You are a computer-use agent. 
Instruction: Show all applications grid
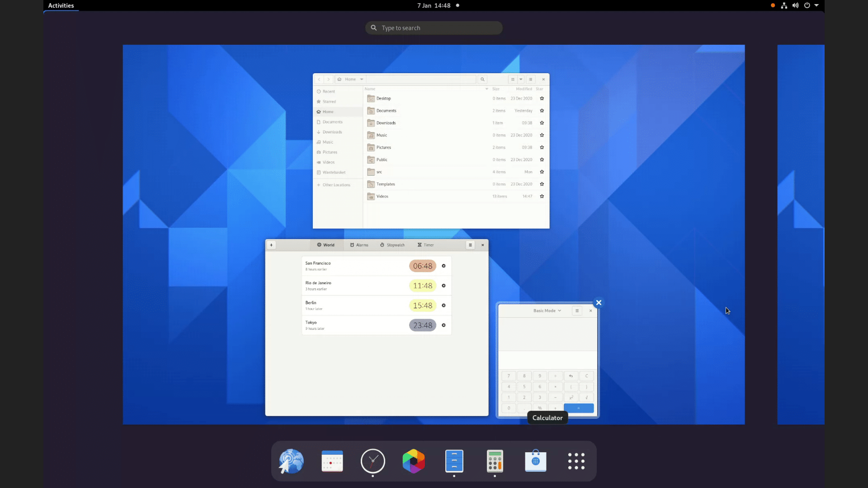[x=576, y=461]
